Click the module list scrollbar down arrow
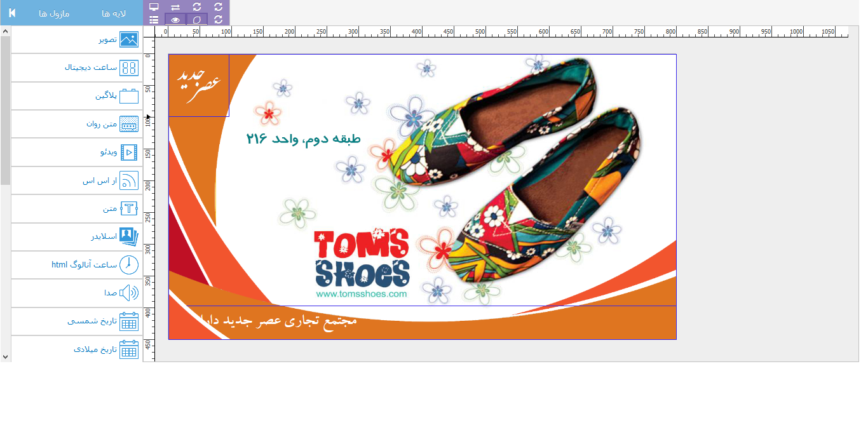This screenshot has height=425, width=868. [x=5, y=358]
